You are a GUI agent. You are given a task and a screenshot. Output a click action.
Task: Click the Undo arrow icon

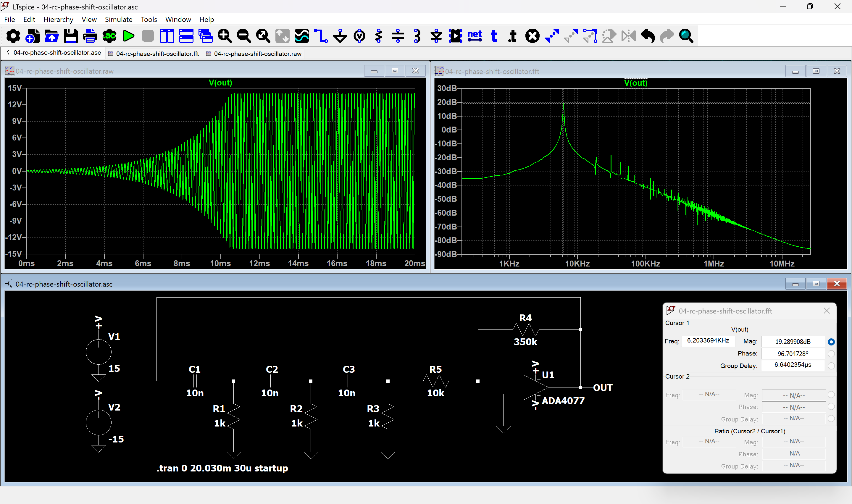[x=648, y=36]
